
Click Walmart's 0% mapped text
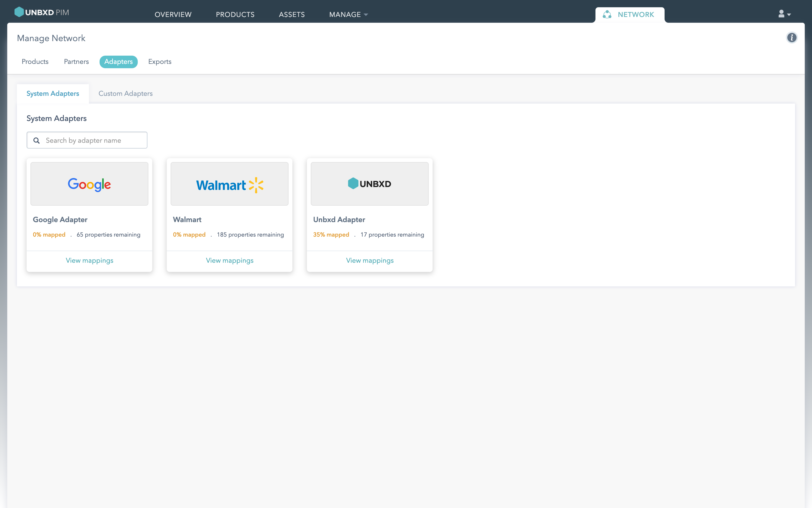189,234
